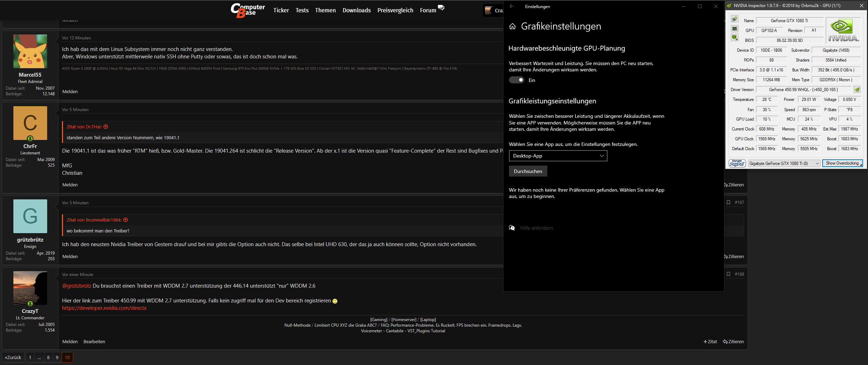Image resolution: width=868 pixels, height=365 pixels.
Task: Report ChrFr's post with Melden
Action: click(x=70, y=185)
